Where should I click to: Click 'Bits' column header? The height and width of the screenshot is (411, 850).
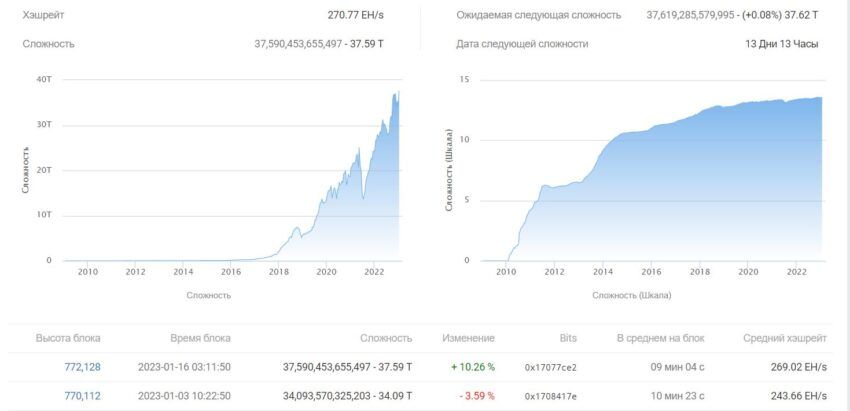click(x=568, y=338)
